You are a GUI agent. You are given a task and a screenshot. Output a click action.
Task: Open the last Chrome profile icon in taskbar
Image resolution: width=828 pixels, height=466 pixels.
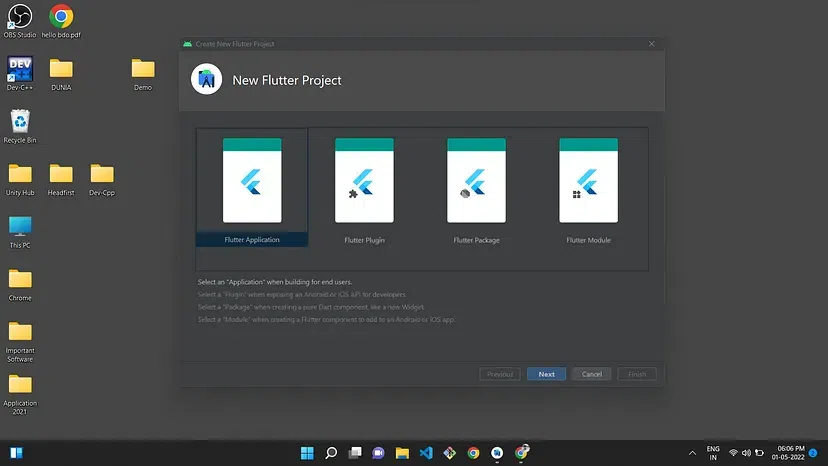coord(521,452)
